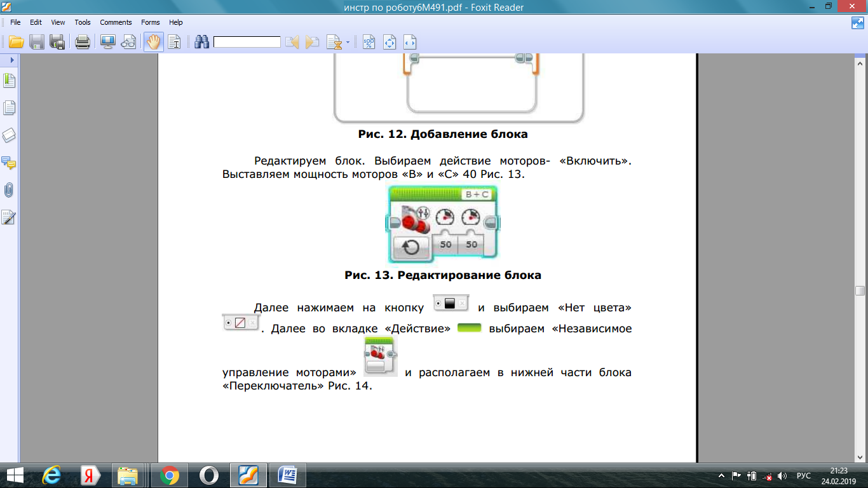Find next search result arrow
This screenshot has width=868, height=488.
click(312, 43)
